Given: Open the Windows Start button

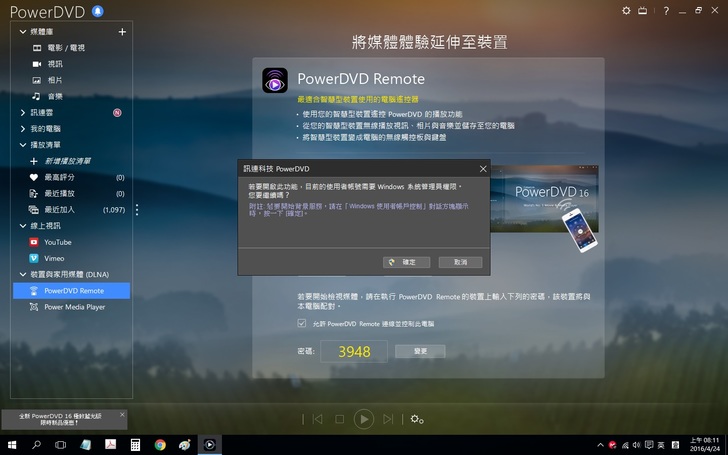Looking at the screenshot, I should (12, 445).
